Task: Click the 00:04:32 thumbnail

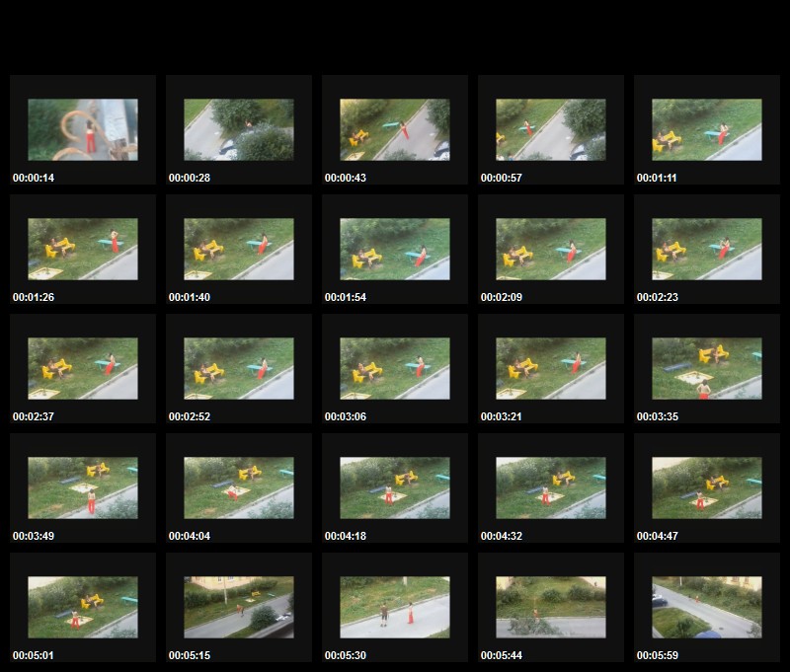Action: (551, 487)
